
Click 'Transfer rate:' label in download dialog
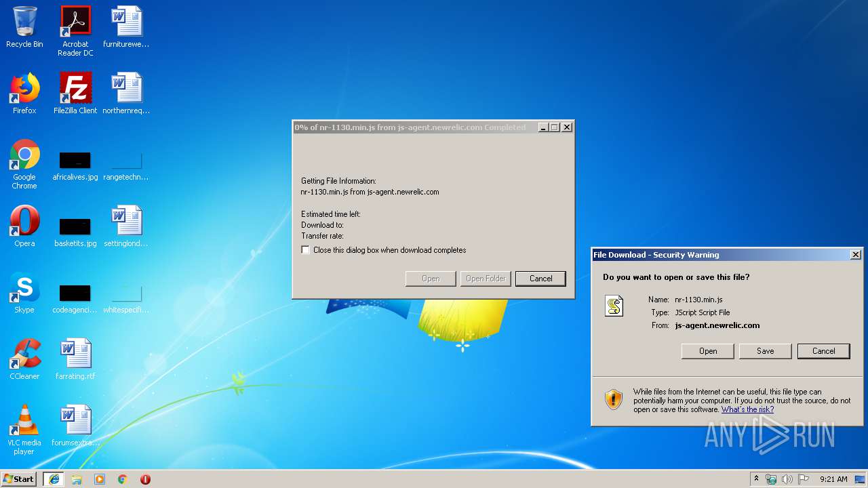pos(322,236)
